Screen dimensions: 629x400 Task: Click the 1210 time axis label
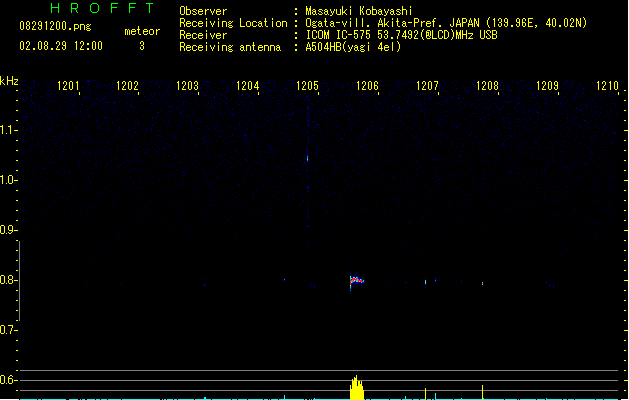(607, 86)
